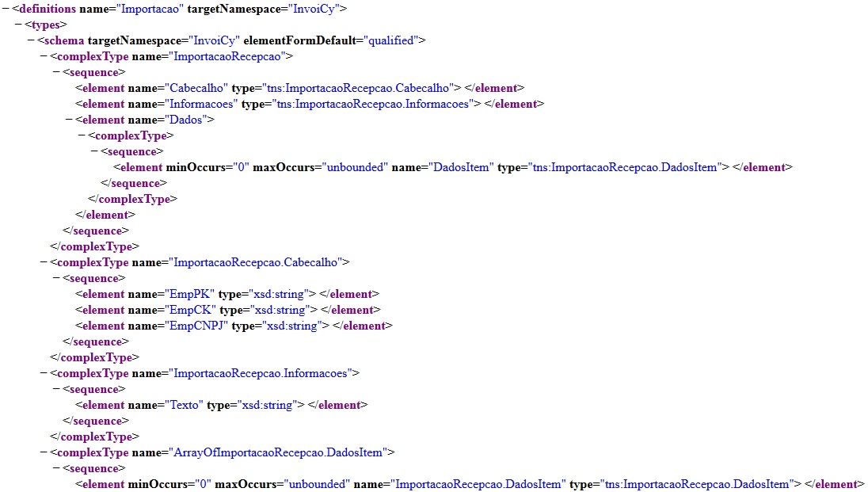868x492 pixels.
Task: Collapse the schema targetNamespace node
Action: [x=31, y=40]
